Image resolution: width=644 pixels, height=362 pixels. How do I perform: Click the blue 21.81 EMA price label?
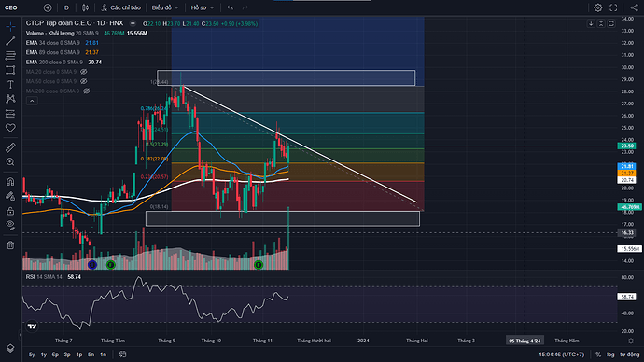(627, 166)
